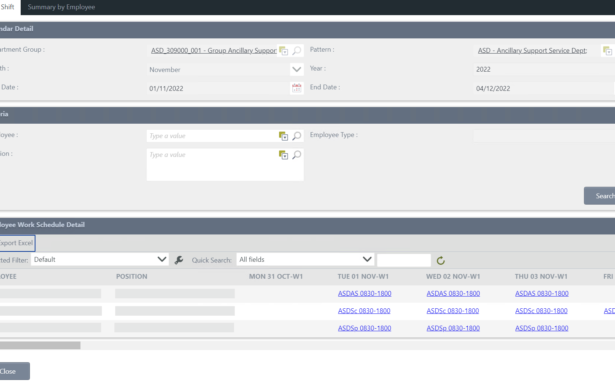The width and height of the screenshot is (615, 384).
Task: Open ASDAS 0830-1800 shift link on Tuesday
Action: pyautogui.click(x=364, y=293)
